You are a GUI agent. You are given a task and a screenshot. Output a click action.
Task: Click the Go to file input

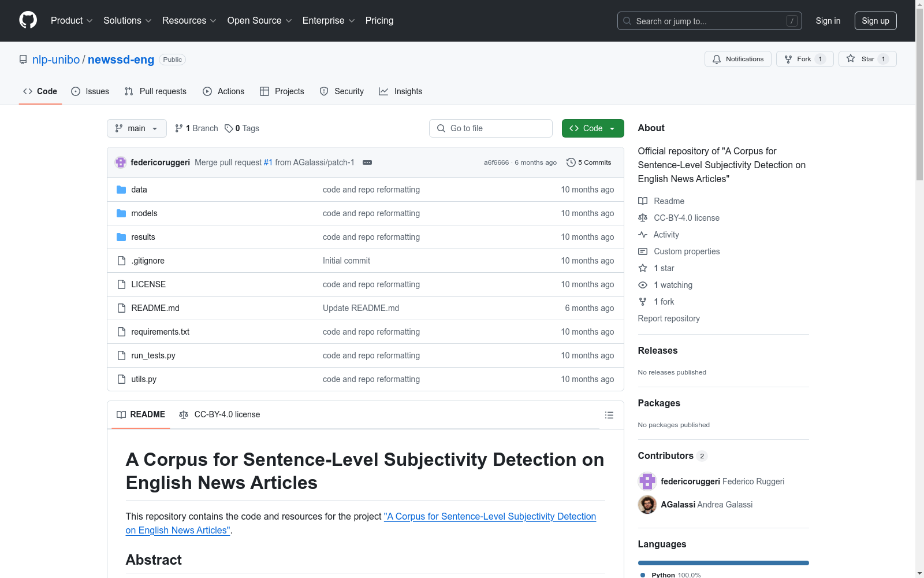(491, 128)
